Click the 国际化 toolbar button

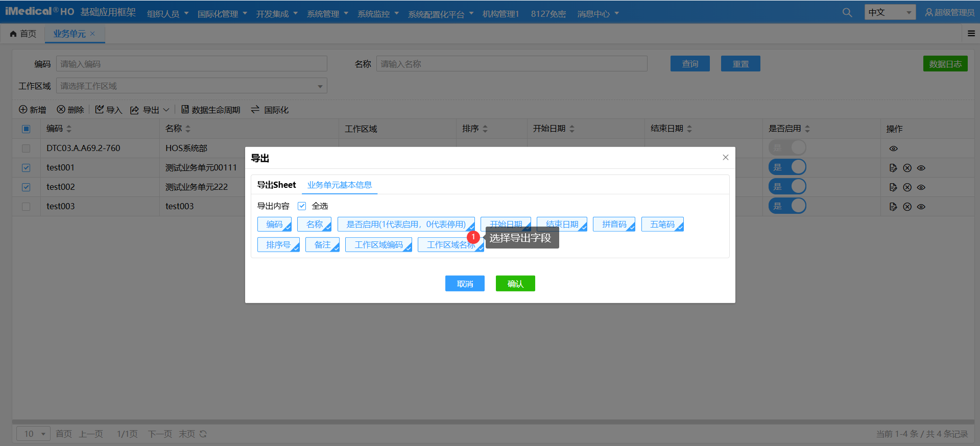(270, 110)
